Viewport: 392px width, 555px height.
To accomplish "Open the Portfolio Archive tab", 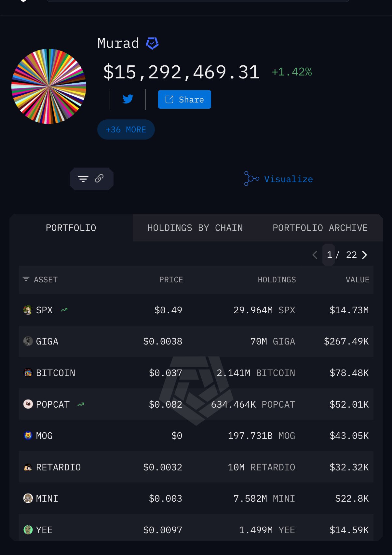I will (320, 228).
